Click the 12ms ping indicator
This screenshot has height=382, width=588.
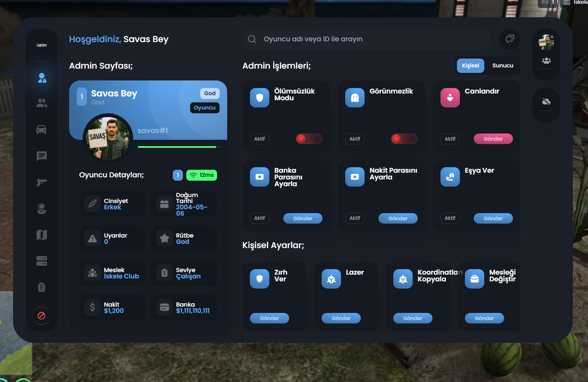(201, 175)
